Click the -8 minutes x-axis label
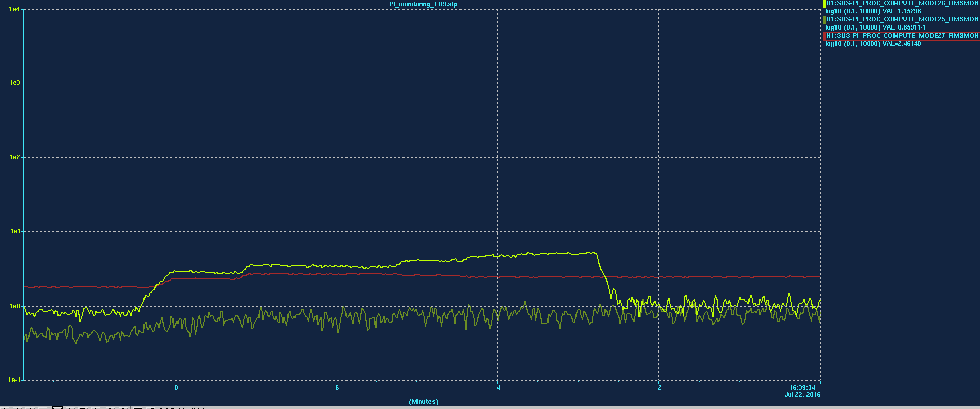Viewport: 980px width, 409px height. tap(175, 388)
